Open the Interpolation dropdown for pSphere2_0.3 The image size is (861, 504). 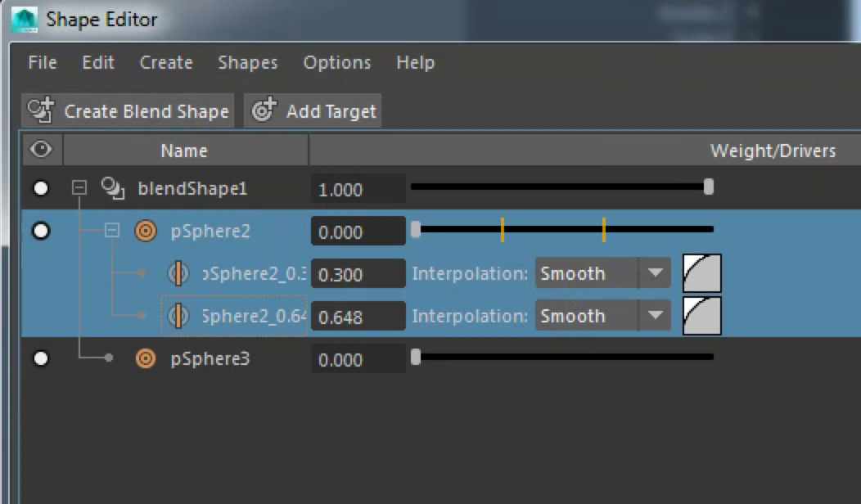pyautogui.click(x=602, y=273)
